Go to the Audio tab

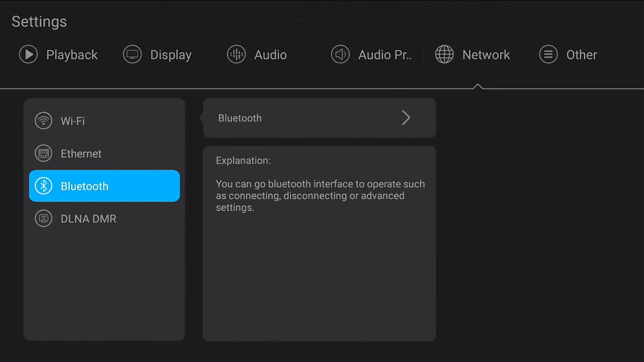270,55
